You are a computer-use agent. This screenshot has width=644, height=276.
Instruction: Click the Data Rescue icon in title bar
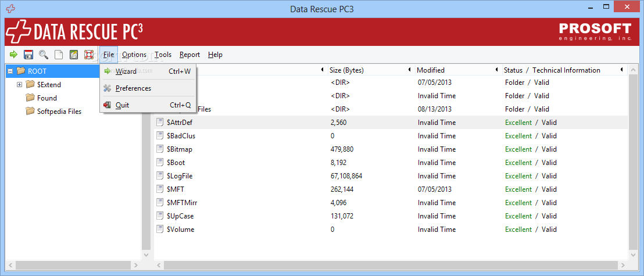pyautogui.click(x=10, y=9)
